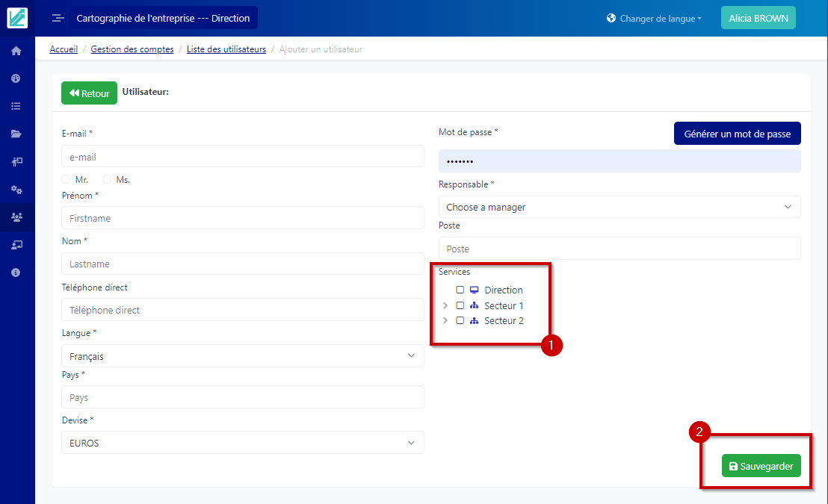Open the dashboard gauge icon in sidebar
The image size is (828, 504).
(x=16, y=78)
